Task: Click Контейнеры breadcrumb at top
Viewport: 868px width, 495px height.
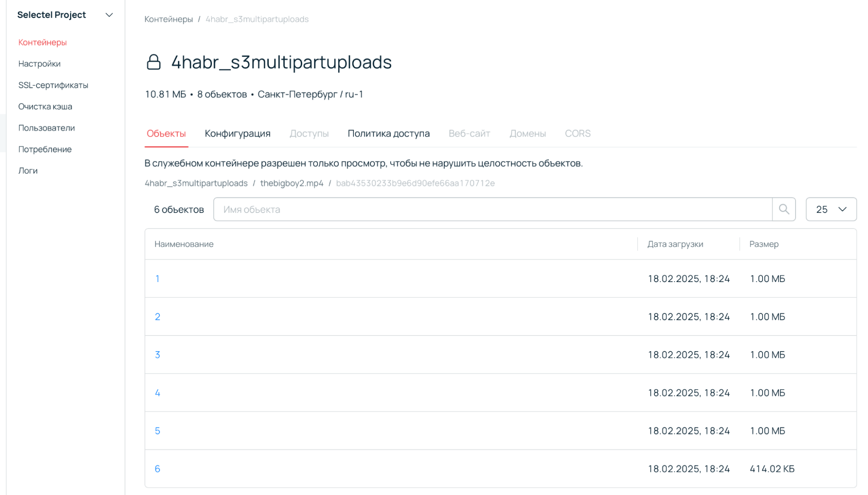Action: (x=168, y=19)
